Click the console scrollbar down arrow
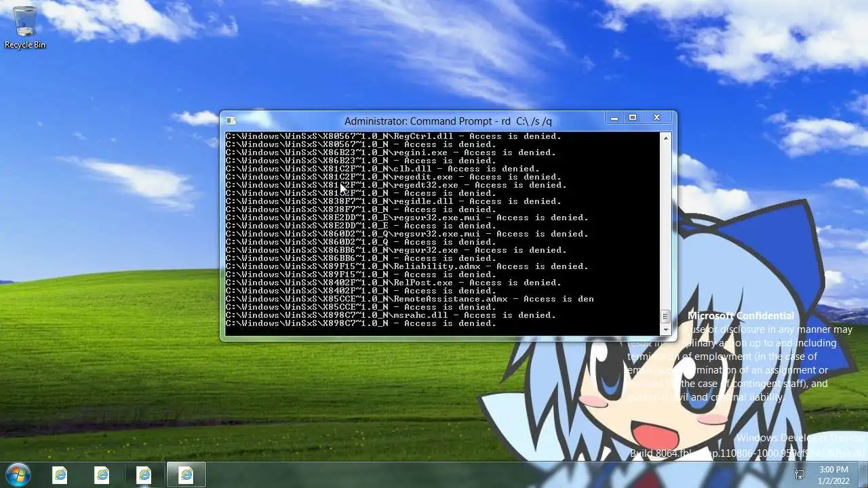This screenshot has height=488, width=868. [665, 330]
